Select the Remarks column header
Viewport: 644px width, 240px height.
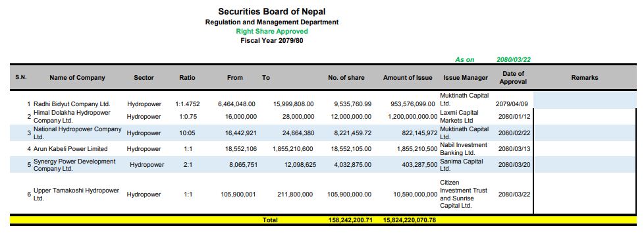tap(585, 78)
